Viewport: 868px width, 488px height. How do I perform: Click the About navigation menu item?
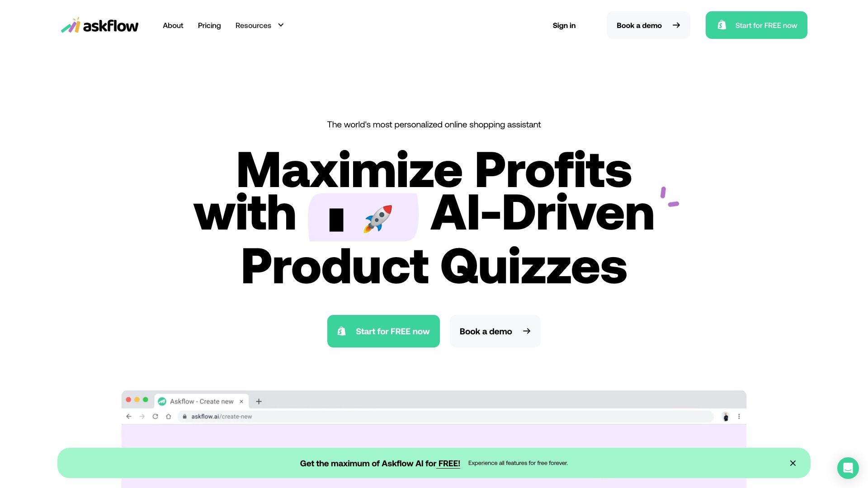pos(173,25)
